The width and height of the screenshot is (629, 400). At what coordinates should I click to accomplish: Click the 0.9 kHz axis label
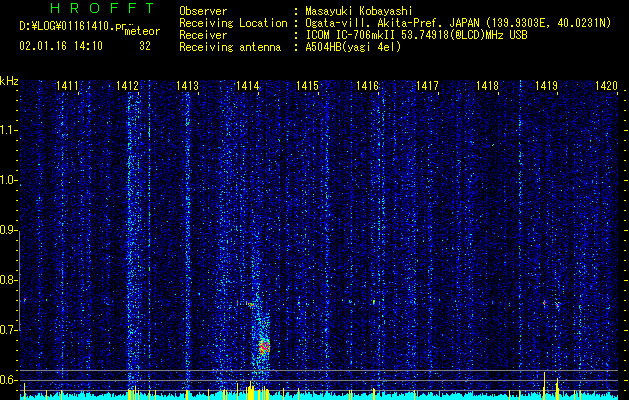[9, 230]
